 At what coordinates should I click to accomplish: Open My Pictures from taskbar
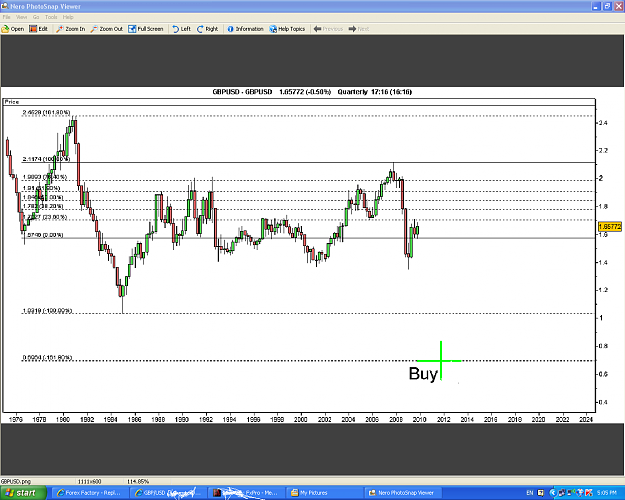325,493
